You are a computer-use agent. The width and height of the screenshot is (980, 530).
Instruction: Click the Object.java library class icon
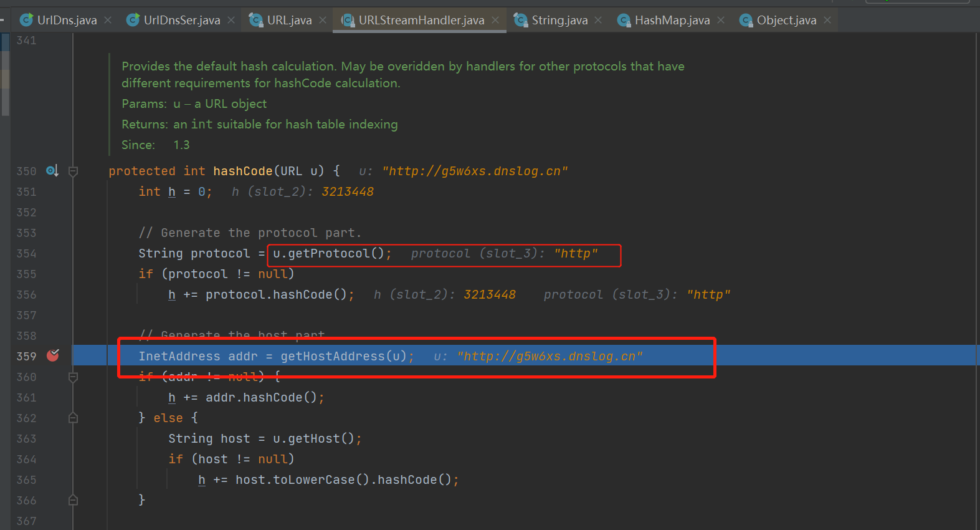[746, 20]
